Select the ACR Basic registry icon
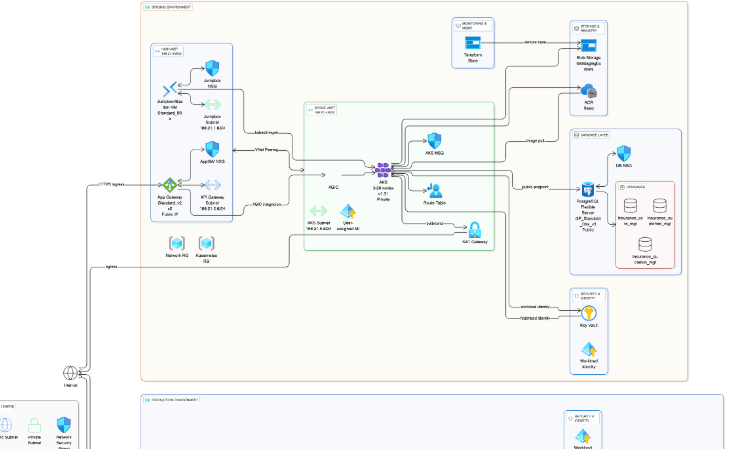The image size is (743, 449). point(590,91)
